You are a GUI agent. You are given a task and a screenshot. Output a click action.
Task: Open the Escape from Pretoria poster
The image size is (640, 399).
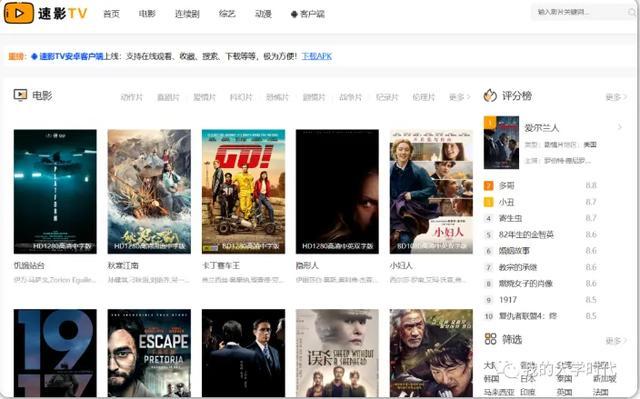(149, 353)
